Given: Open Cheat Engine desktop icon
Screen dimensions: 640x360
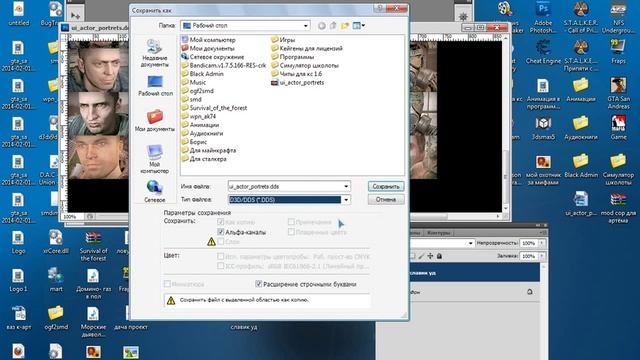Looking at the screenshot, I should [x=543, y=52].
